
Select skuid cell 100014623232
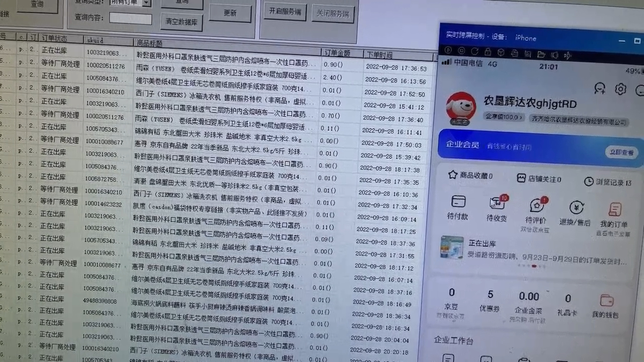(103, 204)
